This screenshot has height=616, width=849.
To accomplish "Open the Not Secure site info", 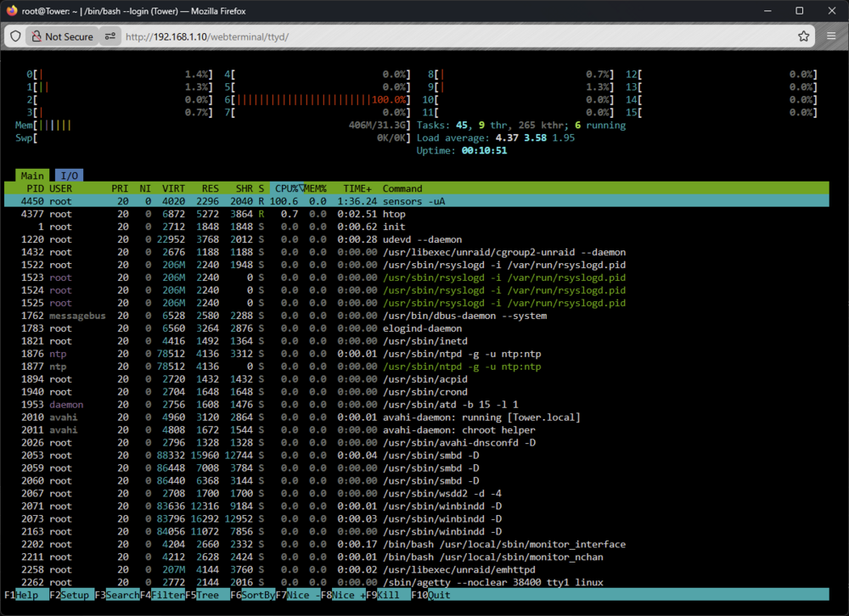I will coord(62,36).
